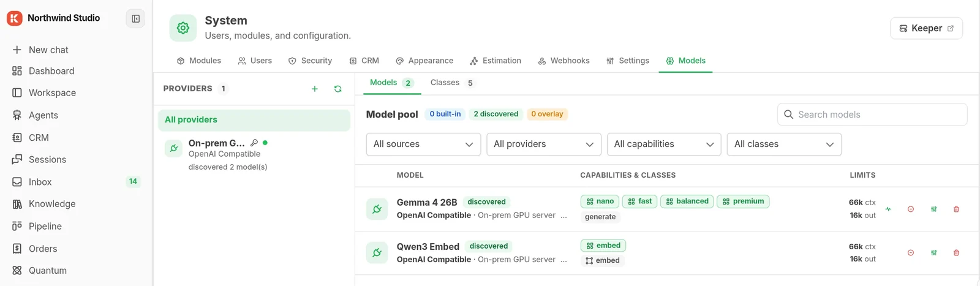Click the 0 built-in badge
This screenshot has width=980, height=286.
pyautogui.click(x=445, y=114)
